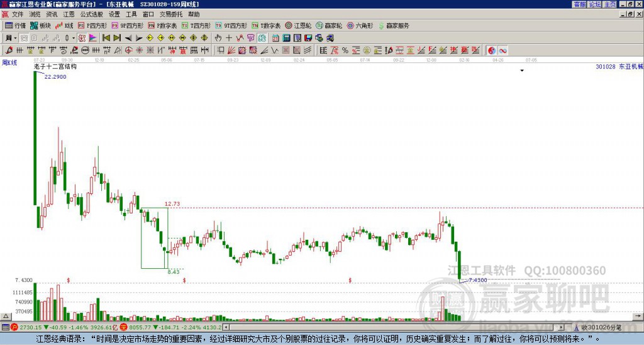The height and width of the screenshot is (345, 644).
Task: Open P数字表 number table
Action: (x=162, y=25)
